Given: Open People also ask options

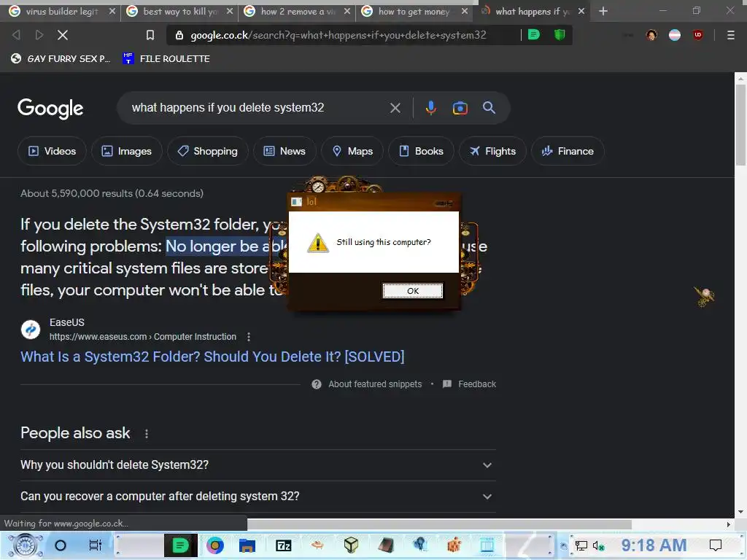Looking at the screenshot, I should point(146,434).
